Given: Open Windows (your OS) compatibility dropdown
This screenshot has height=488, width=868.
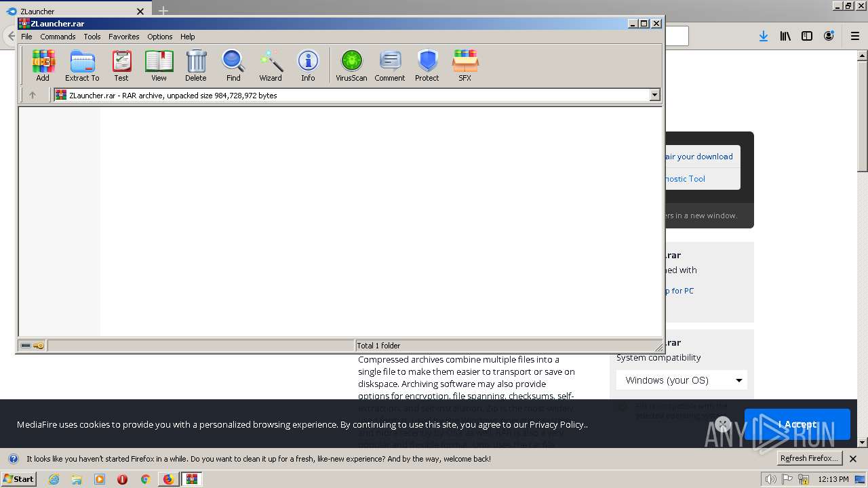Looking at the screenshot, I should point(682,380).
